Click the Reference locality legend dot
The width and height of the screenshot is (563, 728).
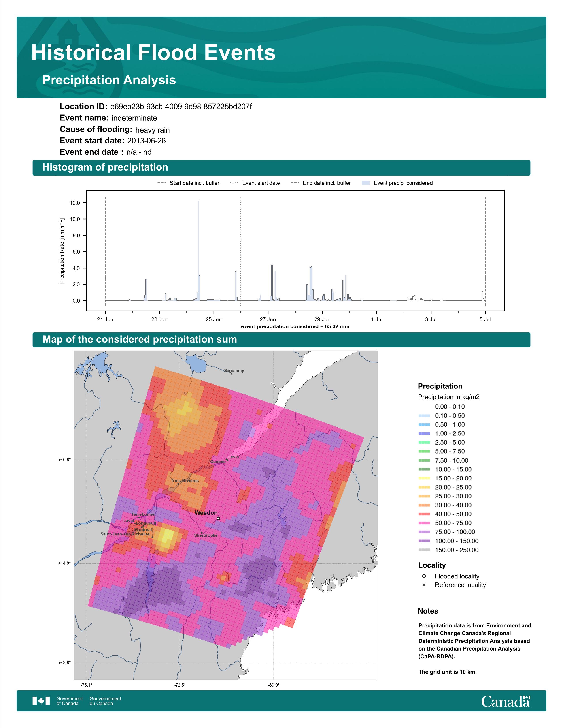coord(424,585)
